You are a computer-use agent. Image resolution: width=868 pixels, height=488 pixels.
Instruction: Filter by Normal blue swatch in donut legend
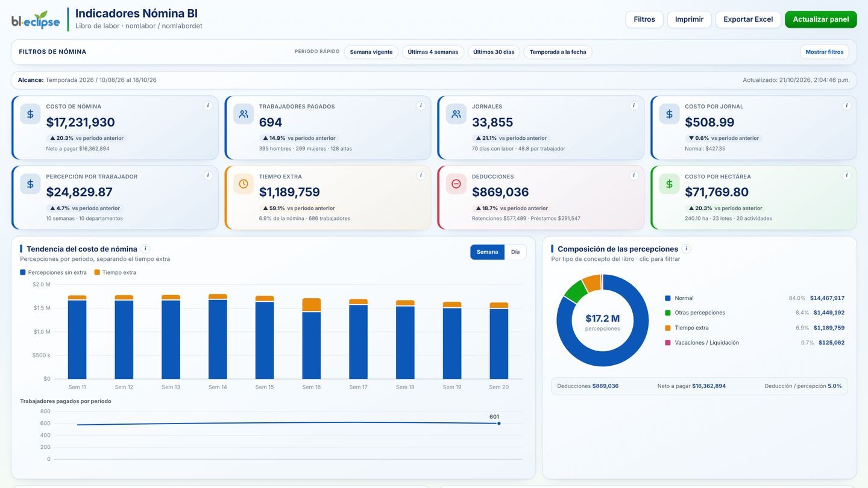coord(668,298)
